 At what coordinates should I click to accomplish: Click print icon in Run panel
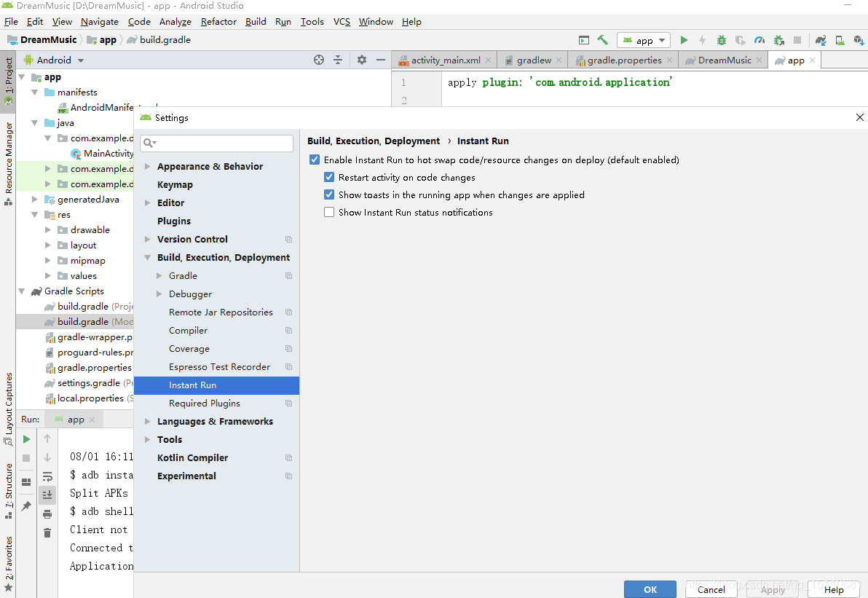[x=47, y=514]
